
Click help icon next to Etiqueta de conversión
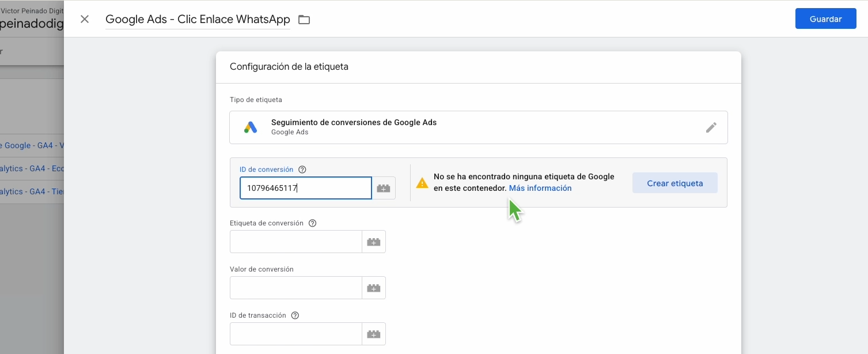313,223
